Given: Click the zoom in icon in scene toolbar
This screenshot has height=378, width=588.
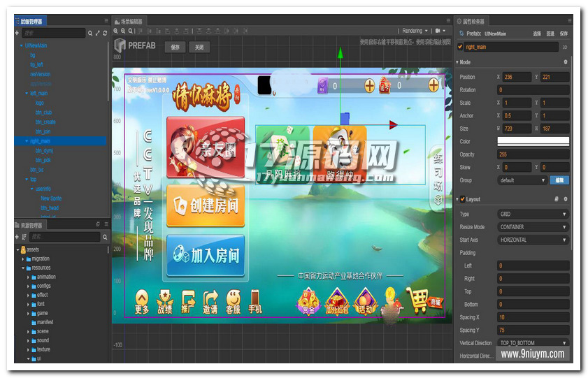Looking at the screenshot, I should click(x=116, y=31).
